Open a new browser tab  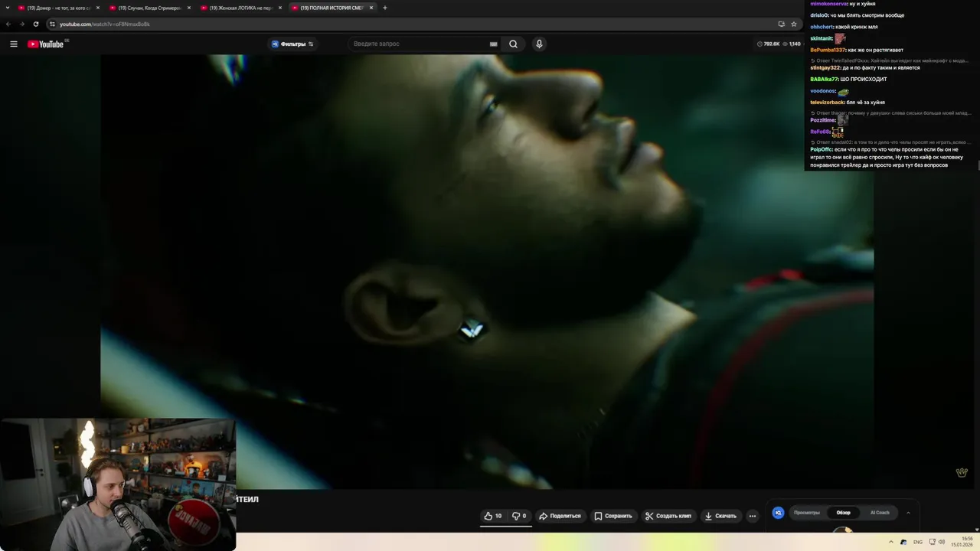pos(384,8)
